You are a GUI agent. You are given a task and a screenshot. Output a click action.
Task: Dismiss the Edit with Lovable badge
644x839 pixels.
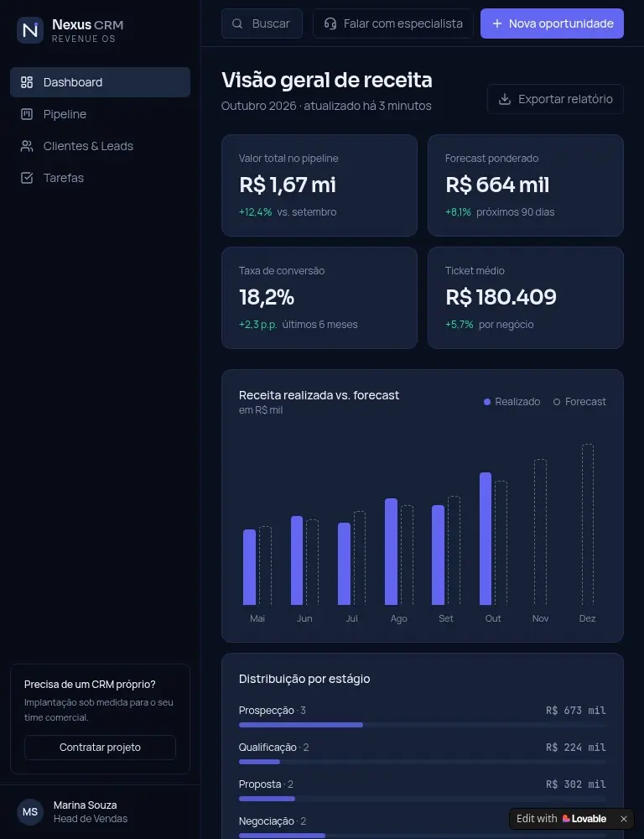pos(624,819)
